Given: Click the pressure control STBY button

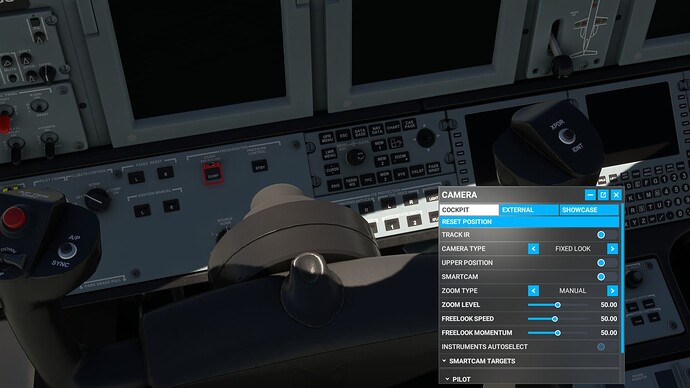Looking at the screenshot, I should pos(259,166).
